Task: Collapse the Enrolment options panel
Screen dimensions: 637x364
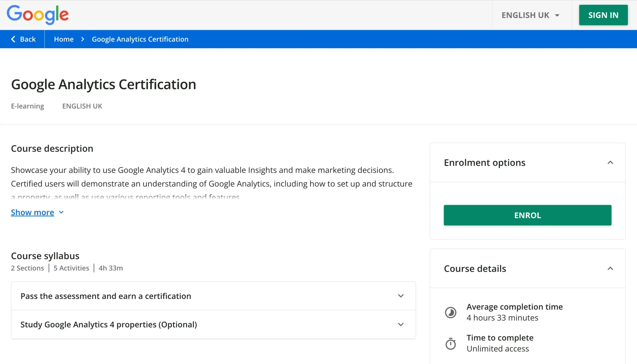Action: pyautogui.click(x=610, y=163)
